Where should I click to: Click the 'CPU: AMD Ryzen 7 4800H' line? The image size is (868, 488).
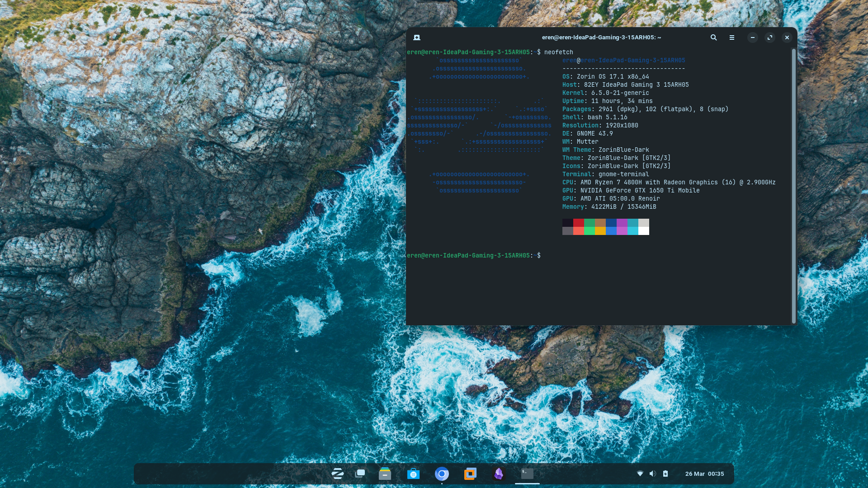[x=669, y=182]
